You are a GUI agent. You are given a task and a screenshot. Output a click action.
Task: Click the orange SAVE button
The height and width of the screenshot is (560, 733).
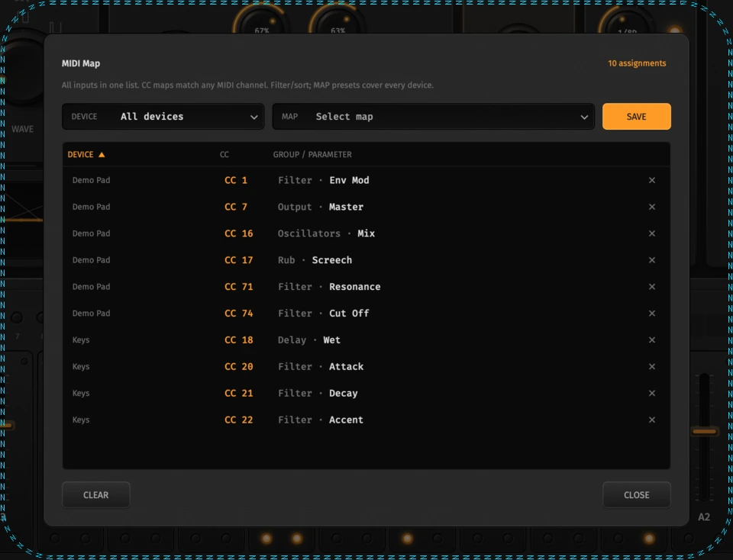coord(636,117)
